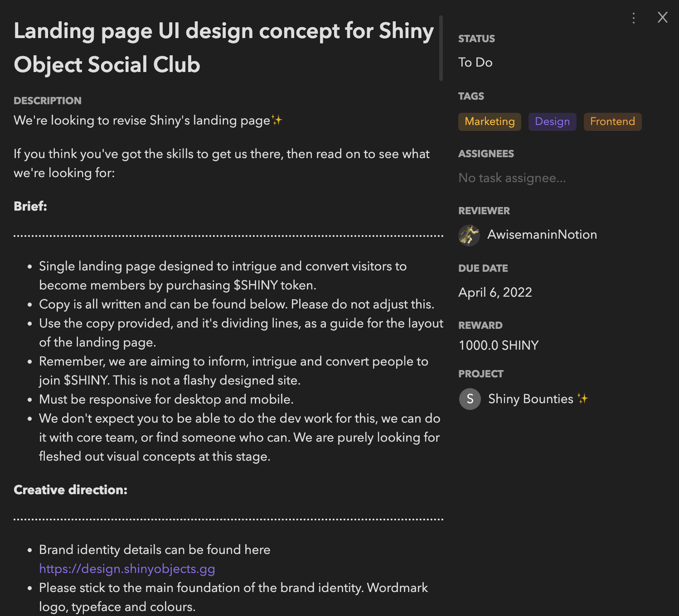Click the No task assignee field
This screenshot has height=616, width=679.
[x=512, y=178]
